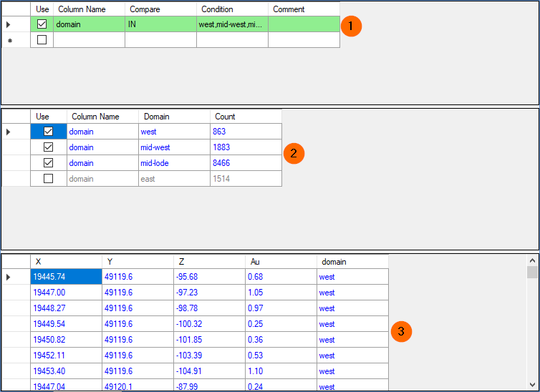Click row selector arrow beside west domain row
The image size is (540, 392).
(9, 132)
